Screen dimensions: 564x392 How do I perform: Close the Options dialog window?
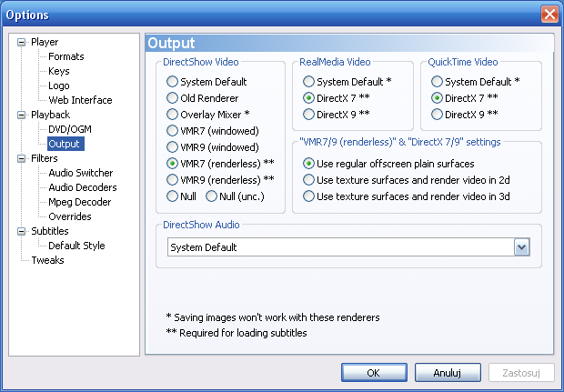pyautogui.click(x=549, y=15)
